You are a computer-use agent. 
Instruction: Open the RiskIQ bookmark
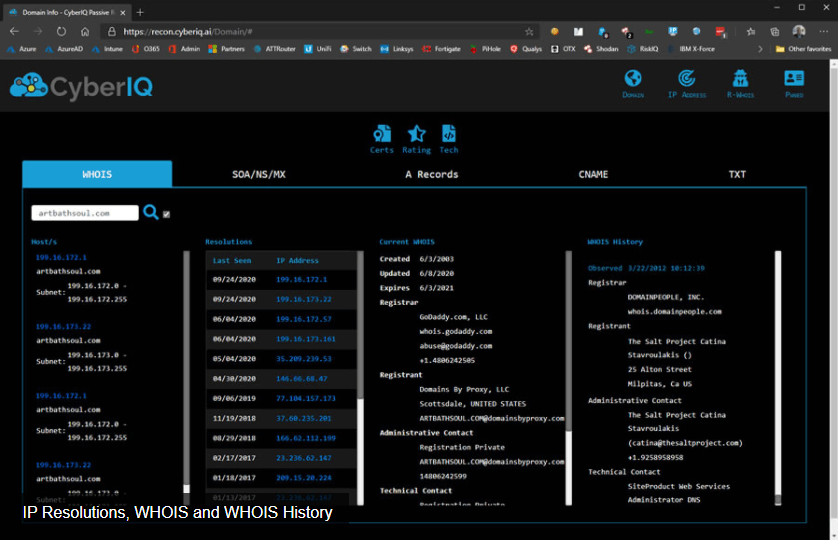tap(643, 49)
